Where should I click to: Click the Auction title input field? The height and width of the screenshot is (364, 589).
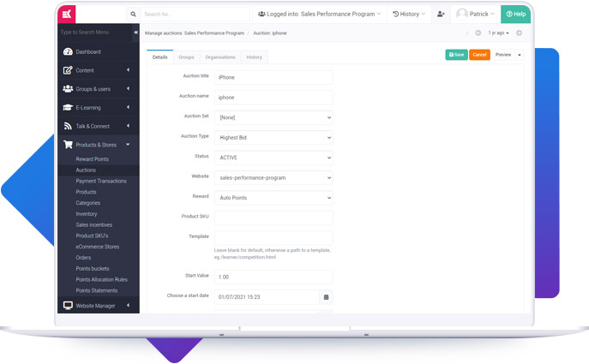(273, 77)
